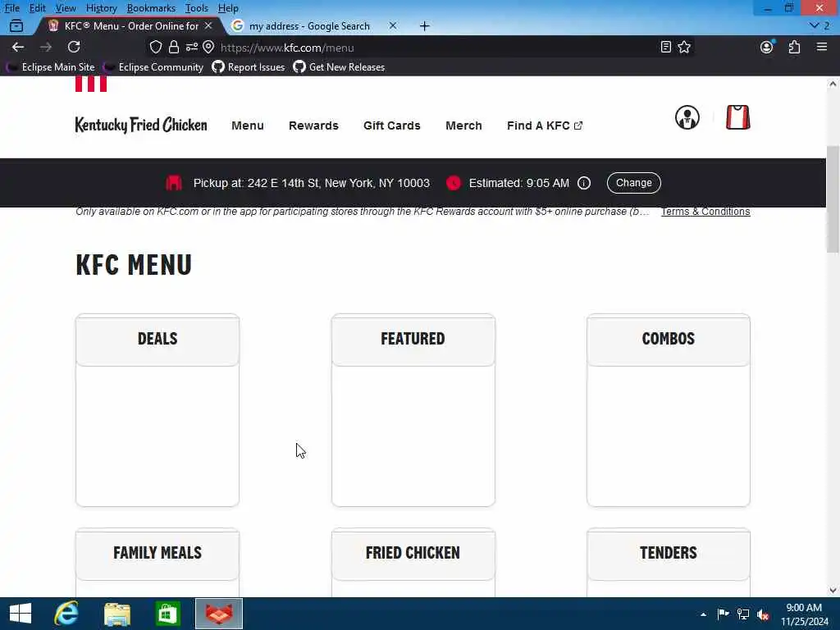Image resolution: width=840 pixels, height=630 pixels.
Task: Open Find A KFC external link
Action: (x=545, y=126)
